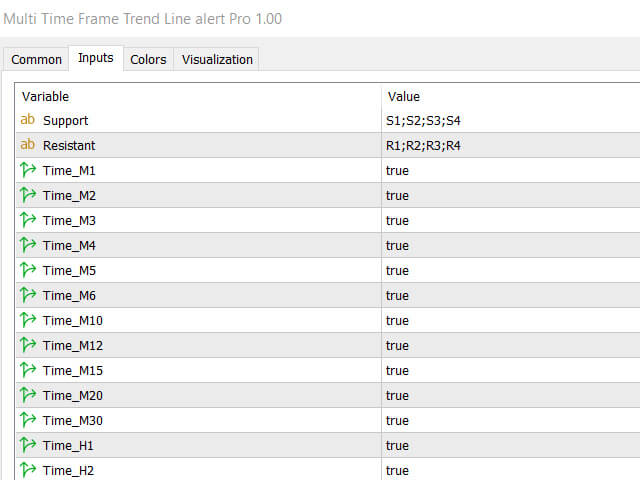
Task: Switch to the Common tab
Action: (36, 59)
